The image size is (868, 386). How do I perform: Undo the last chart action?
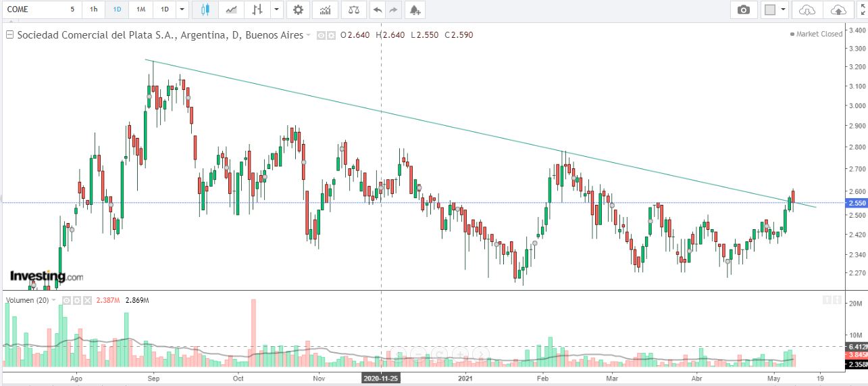point(377,9)
